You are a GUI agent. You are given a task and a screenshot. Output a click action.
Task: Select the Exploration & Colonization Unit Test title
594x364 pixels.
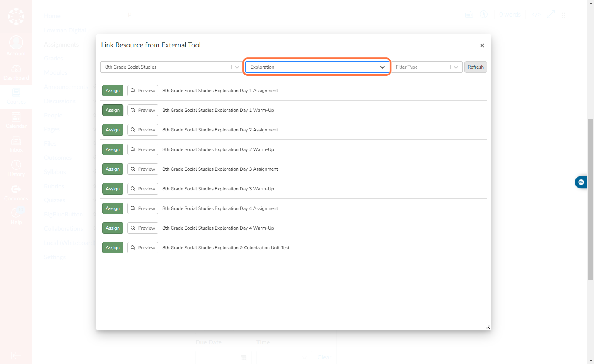226,248
